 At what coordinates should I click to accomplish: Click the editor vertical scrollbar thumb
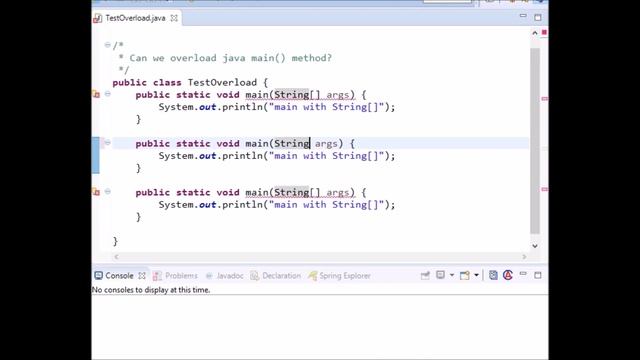(x=535, y=141)
